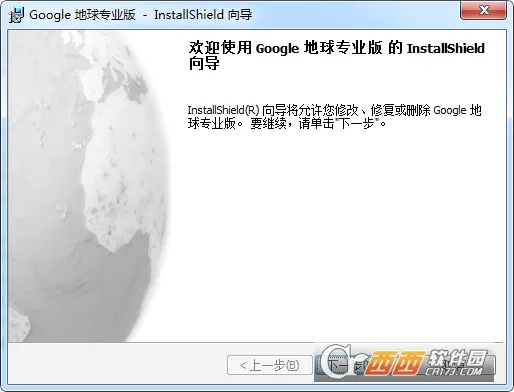The width and height of the screenshot is (514, 392).
Task: Close the InstallShield wizard window
Action: 483,10
